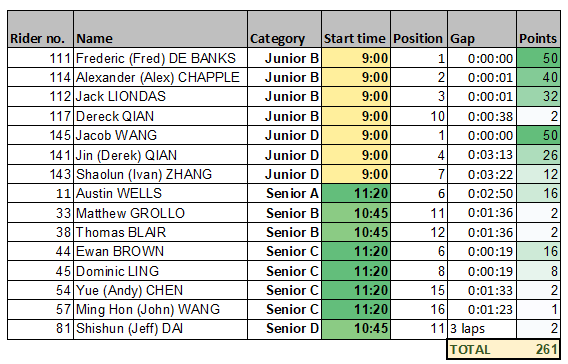Viewport: 568px width, 364px height.
Task: Click rider number 114 cell
Action: click(x=41, y=77)
